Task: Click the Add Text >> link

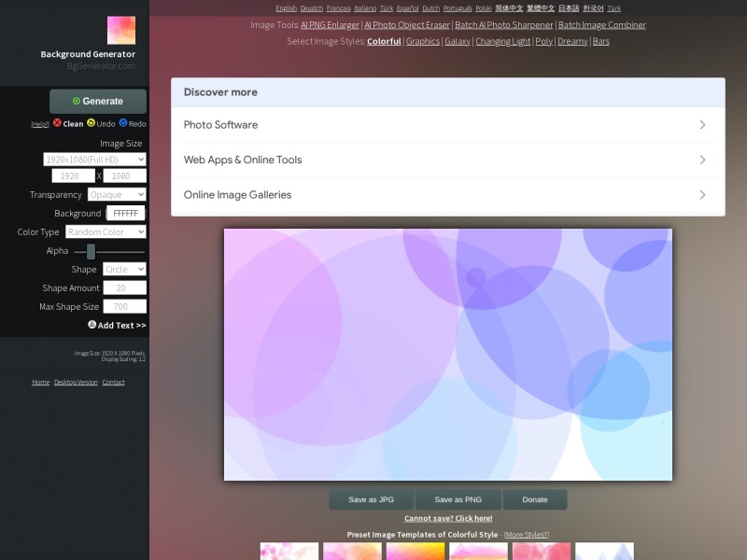Action: (x=121, y=325)
